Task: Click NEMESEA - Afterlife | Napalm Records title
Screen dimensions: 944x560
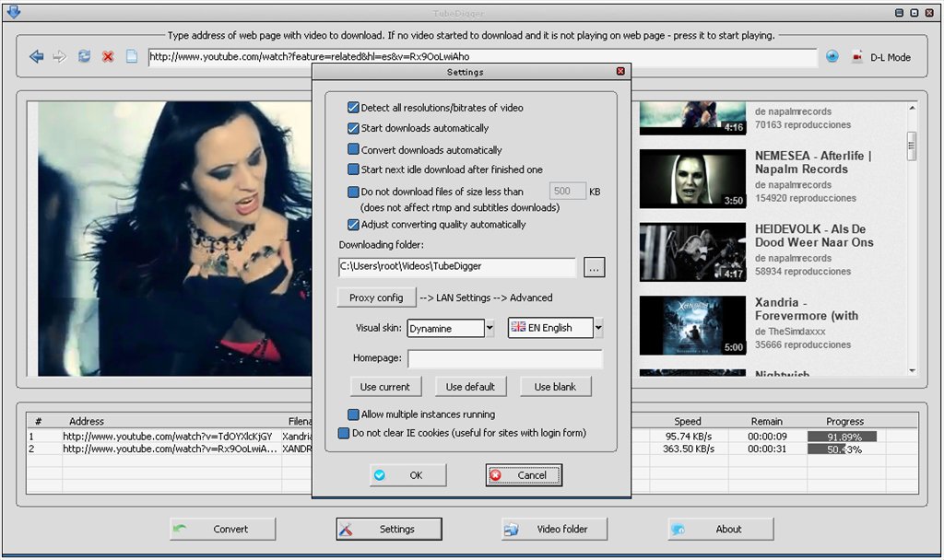Action: click(x=813, y=162)
